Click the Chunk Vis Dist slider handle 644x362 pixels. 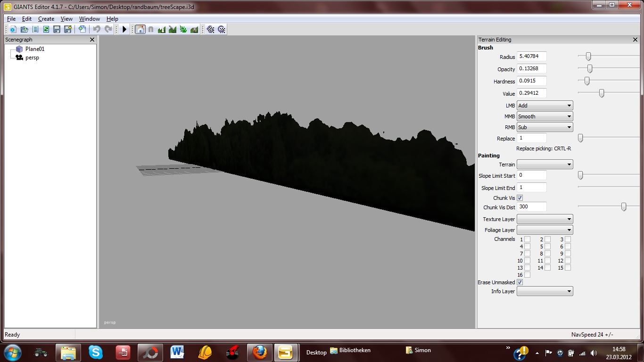624,206
